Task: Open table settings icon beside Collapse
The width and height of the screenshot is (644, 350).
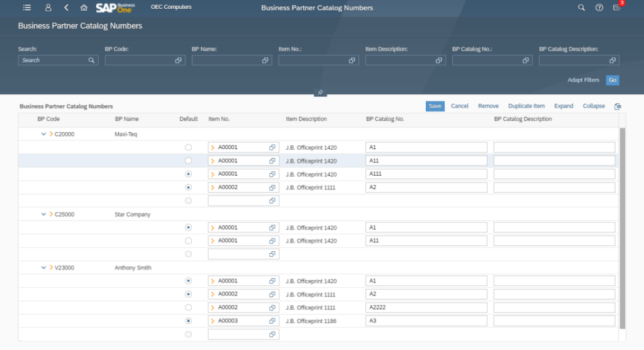Action: click(x=618, y=106)
